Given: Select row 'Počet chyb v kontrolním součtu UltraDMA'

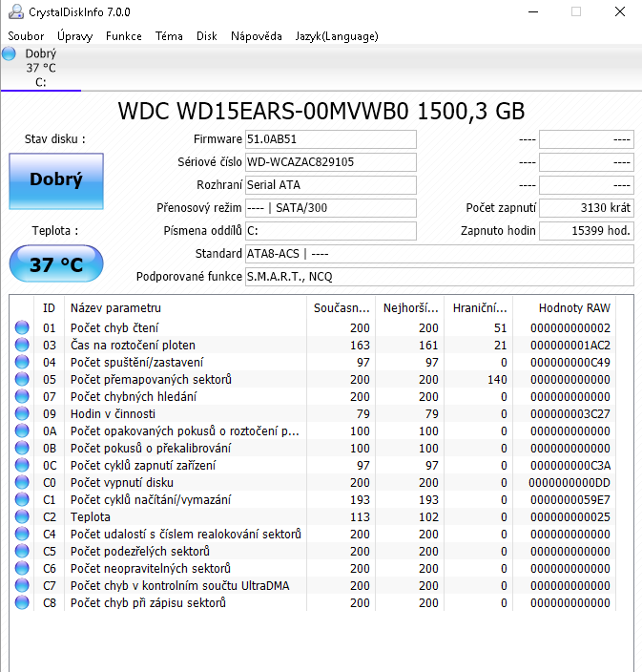Looking at the screenshot, I should click(313, 585).
